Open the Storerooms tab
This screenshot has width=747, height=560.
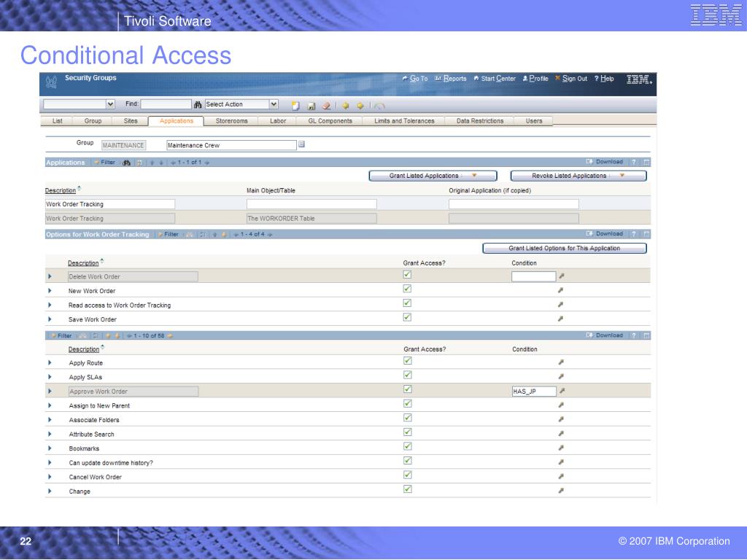pyautogui.click(x=231, y=121)
